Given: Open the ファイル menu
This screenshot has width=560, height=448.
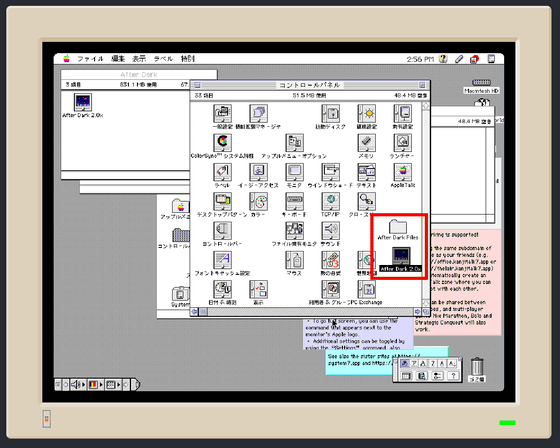Looking at the screenshot, I should click(x=90, y=59).
